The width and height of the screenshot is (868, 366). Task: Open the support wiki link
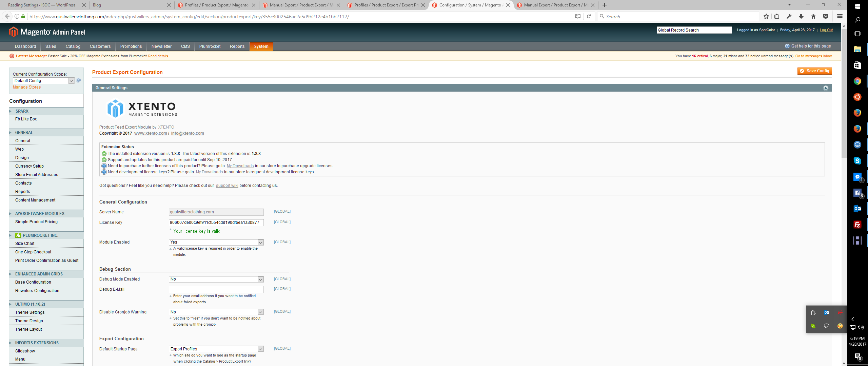pyautogui.click(x=227, y=186)
